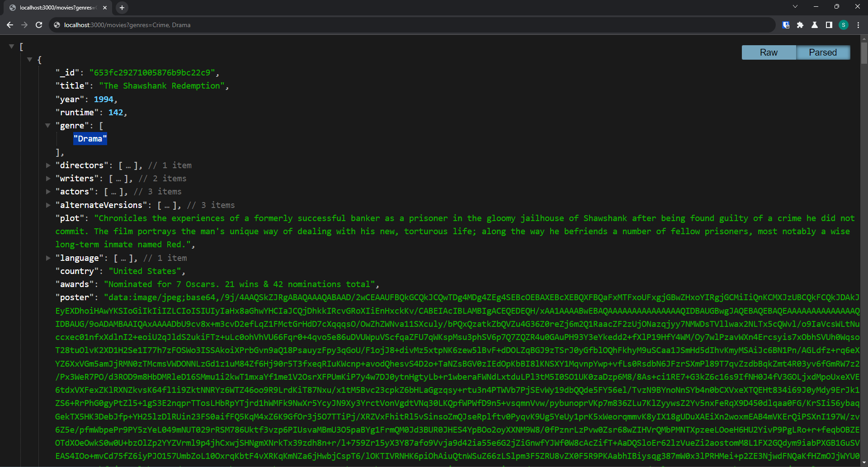Collapse the "genre" array

coord(48,126)
